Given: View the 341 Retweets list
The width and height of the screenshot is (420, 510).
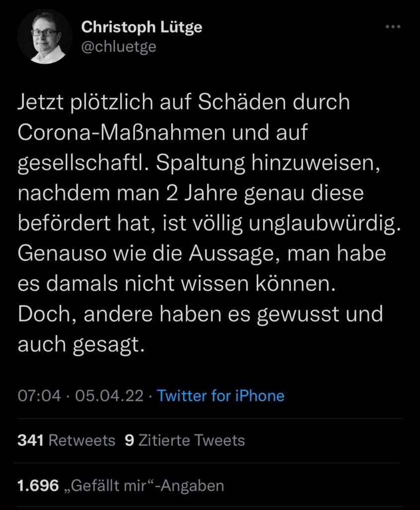Looking at the screenshot, I should (66, 440).
